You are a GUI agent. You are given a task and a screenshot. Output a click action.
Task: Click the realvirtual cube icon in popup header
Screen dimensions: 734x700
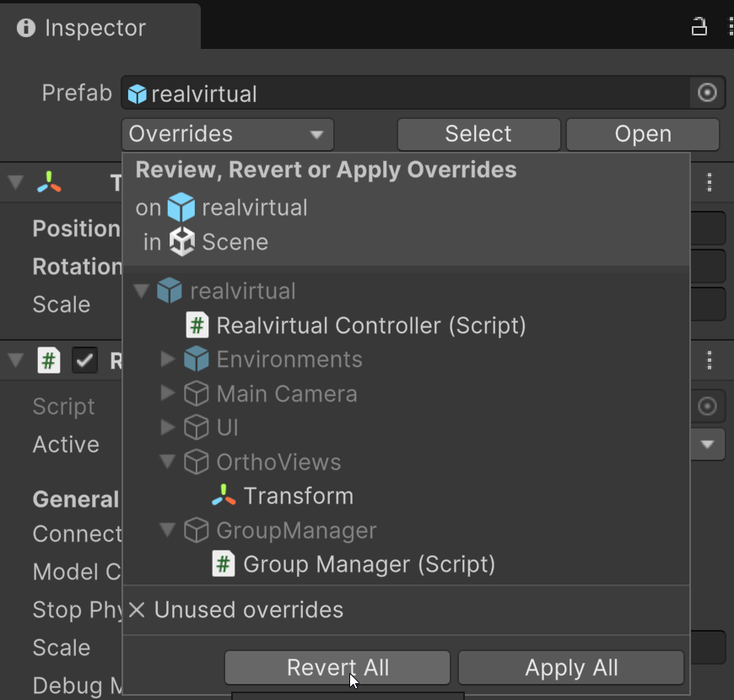point(181,207)
